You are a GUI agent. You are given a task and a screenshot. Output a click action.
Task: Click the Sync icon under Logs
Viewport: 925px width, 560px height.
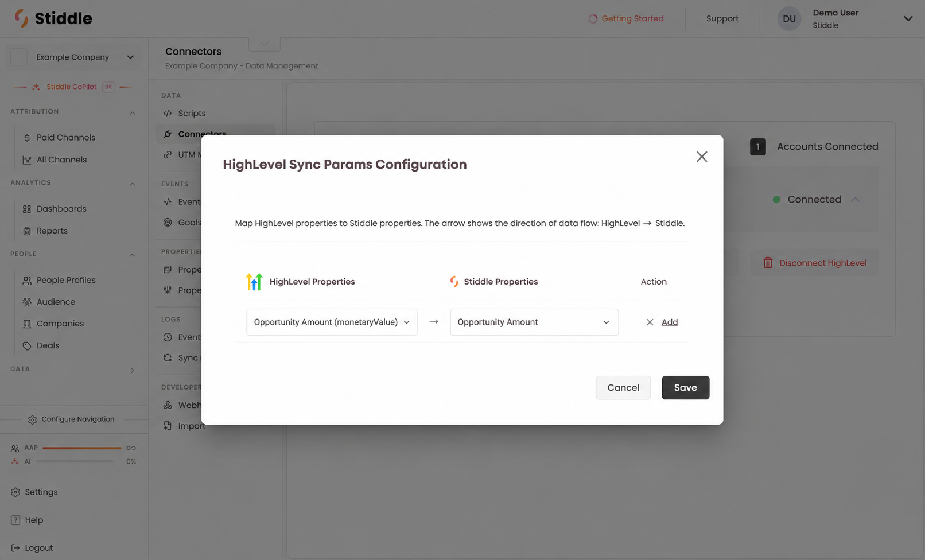168,358
